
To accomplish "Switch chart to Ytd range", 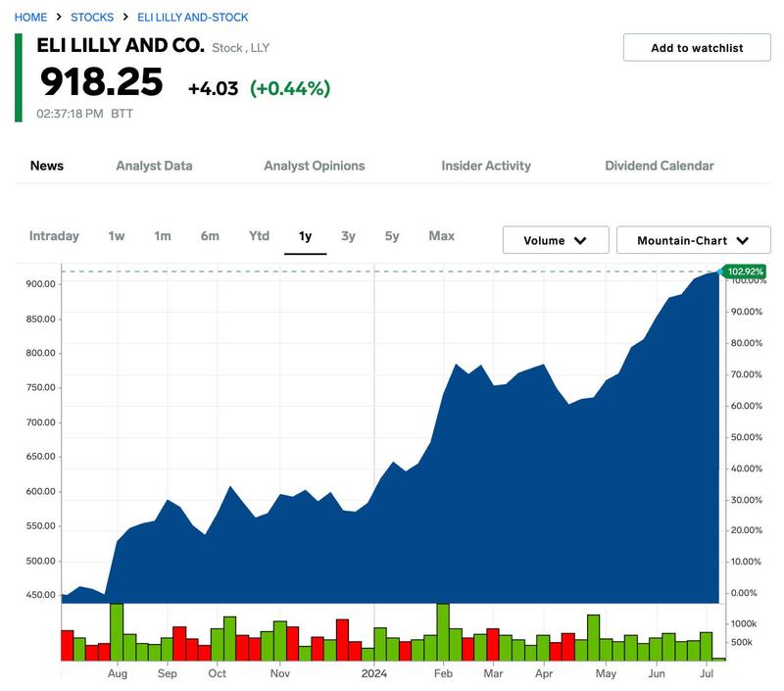I will 259,236.
